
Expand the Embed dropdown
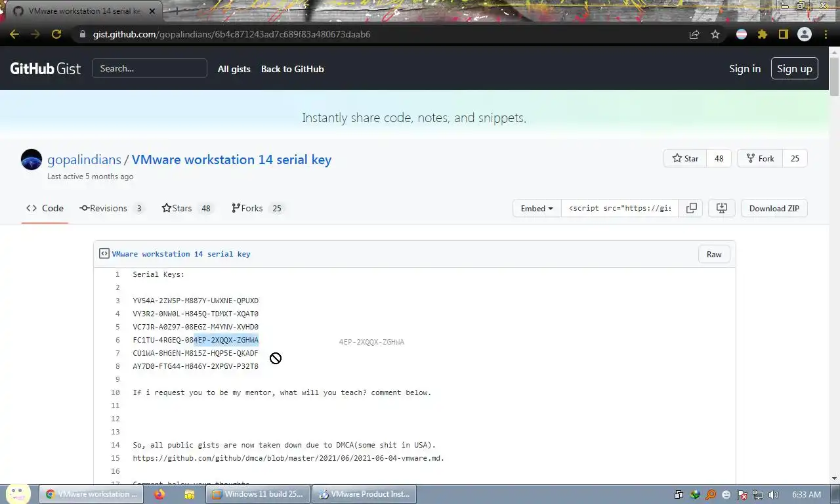(x=537, y=208)
